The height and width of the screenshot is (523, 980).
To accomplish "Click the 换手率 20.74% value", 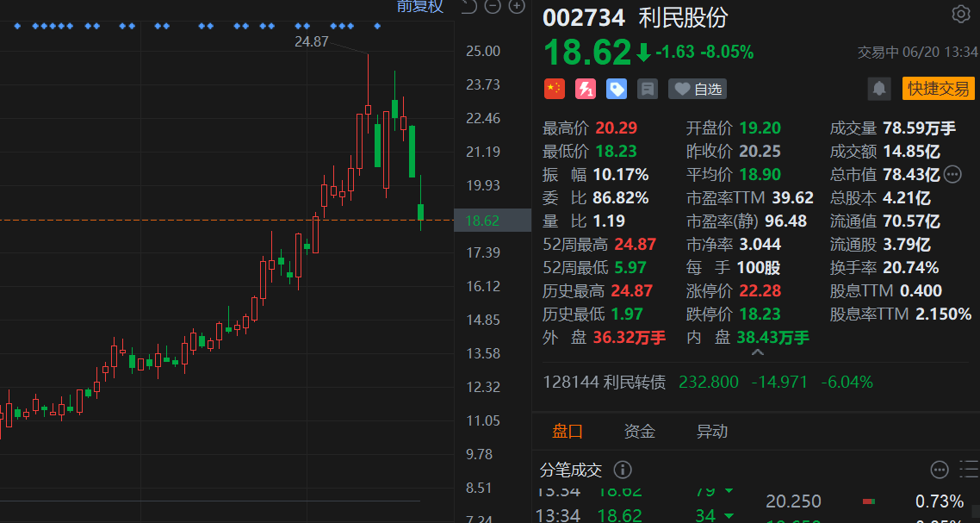I will (910, 268).
